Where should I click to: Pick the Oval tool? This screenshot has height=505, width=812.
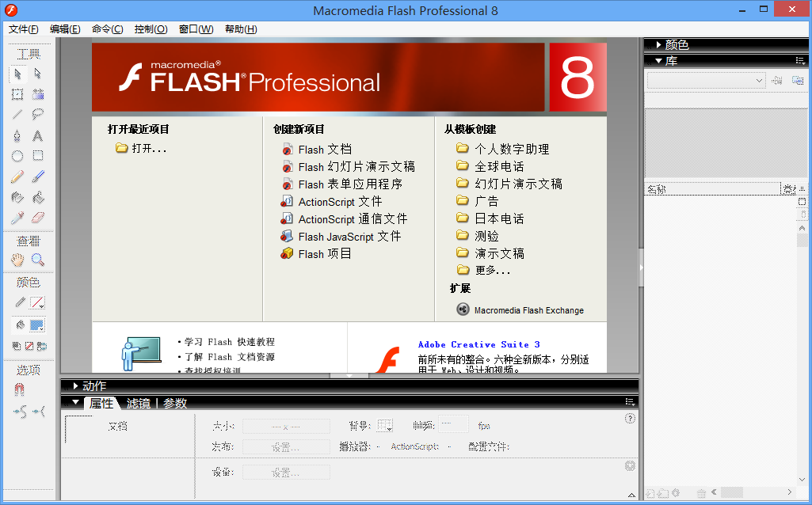click(x=17, y=155)
